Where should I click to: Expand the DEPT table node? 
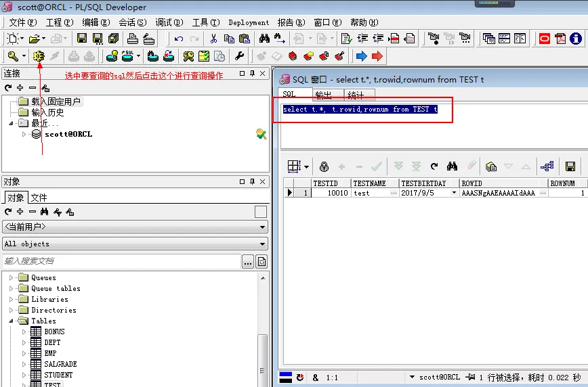pos(24,342)
